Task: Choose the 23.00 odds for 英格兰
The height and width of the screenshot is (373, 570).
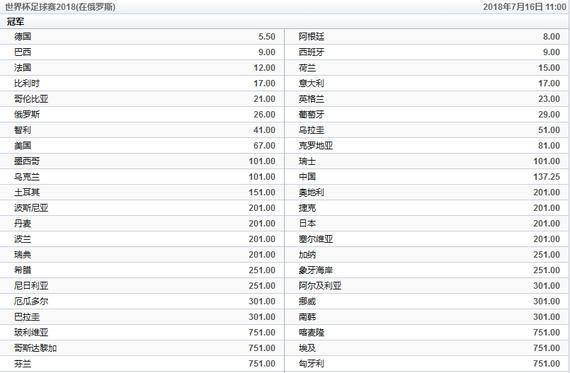Action: (549, 99)
